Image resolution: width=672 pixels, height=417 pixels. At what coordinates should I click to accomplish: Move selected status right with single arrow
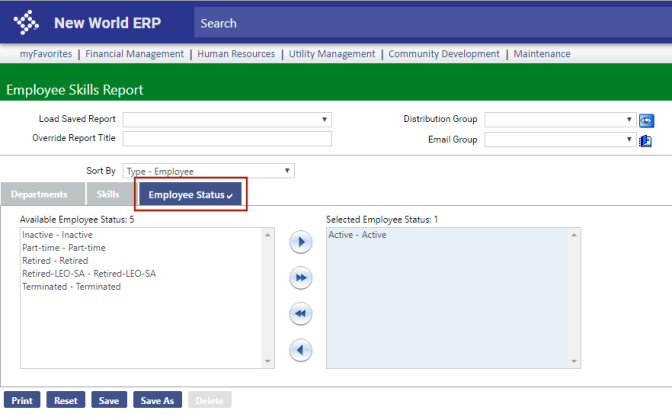(x=300, y=242)
